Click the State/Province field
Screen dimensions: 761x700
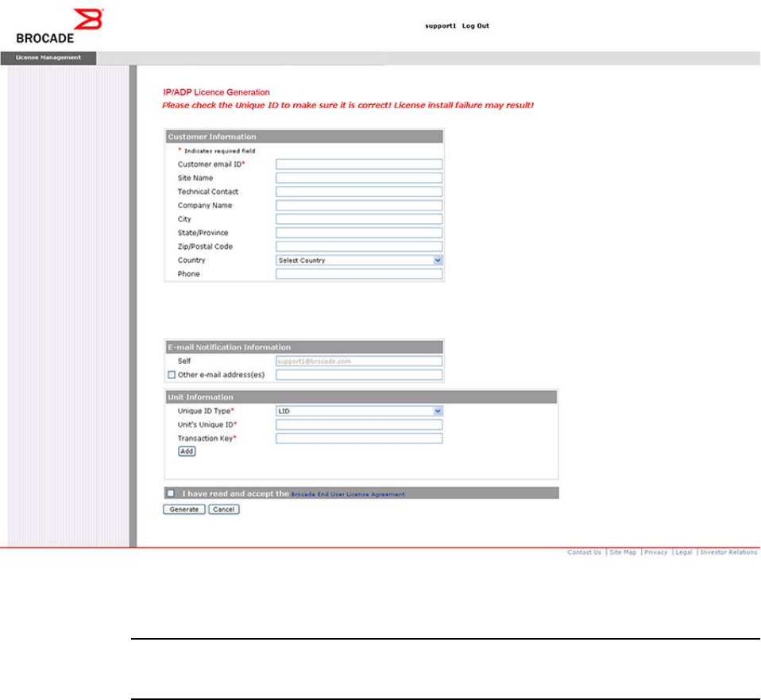coord(359,233)
